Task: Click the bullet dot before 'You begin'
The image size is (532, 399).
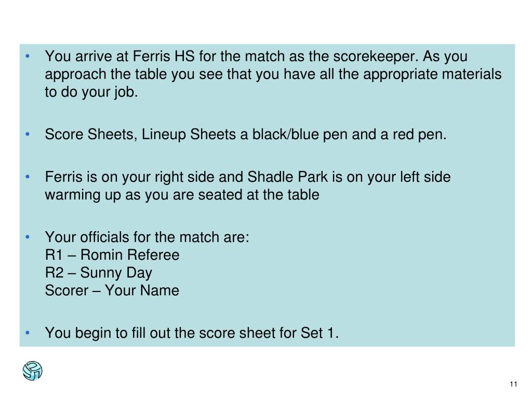Action: pyautogui.click(x=28, y=333)
